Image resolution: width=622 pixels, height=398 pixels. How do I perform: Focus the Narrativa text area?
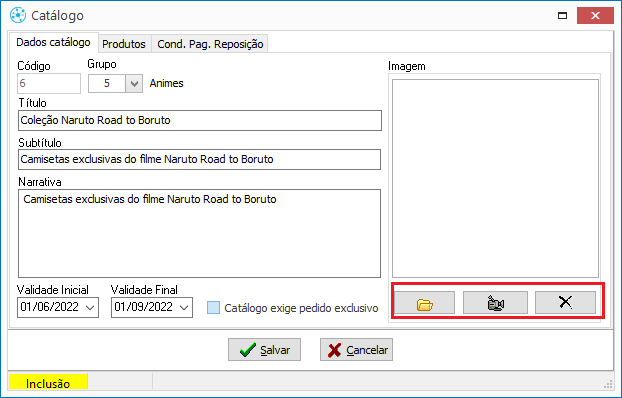[x=200, y=233]
